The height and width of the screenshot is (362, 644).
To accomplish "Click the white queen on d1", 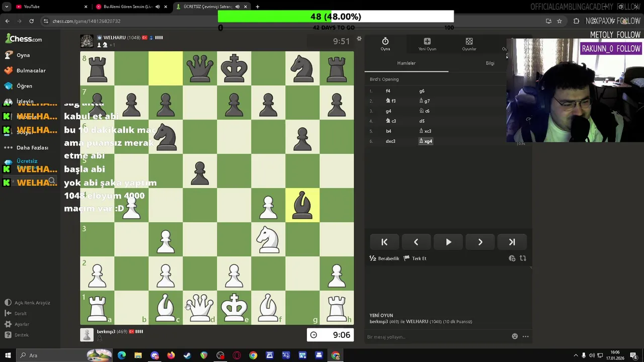I will coord(200,307).
